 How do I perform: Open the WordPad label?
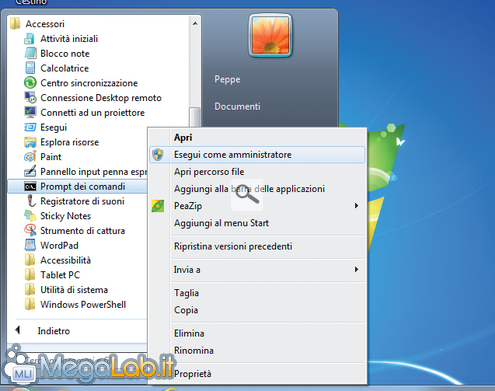tap(59, 245)
